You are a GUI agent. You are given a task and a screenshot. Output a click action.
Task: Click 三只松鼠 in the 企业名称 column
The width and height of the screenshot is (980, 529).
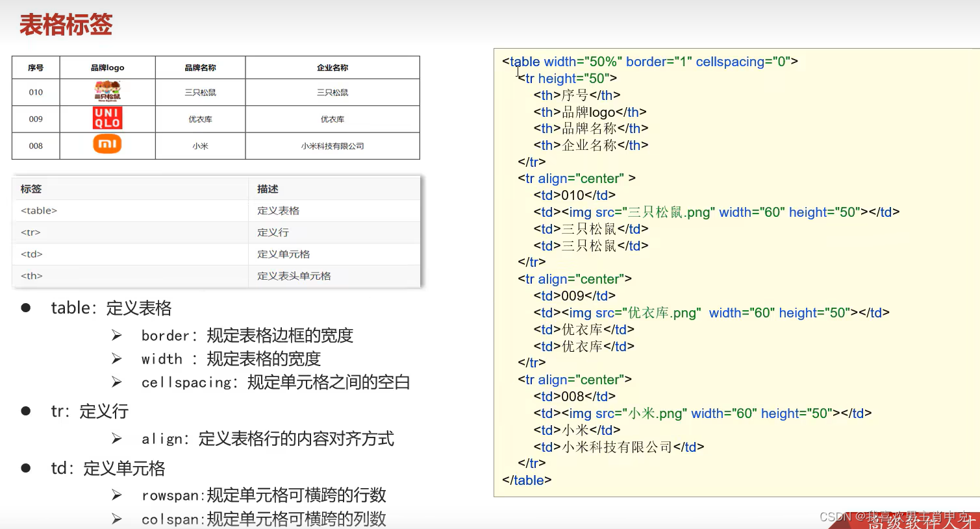click(333, 92)
